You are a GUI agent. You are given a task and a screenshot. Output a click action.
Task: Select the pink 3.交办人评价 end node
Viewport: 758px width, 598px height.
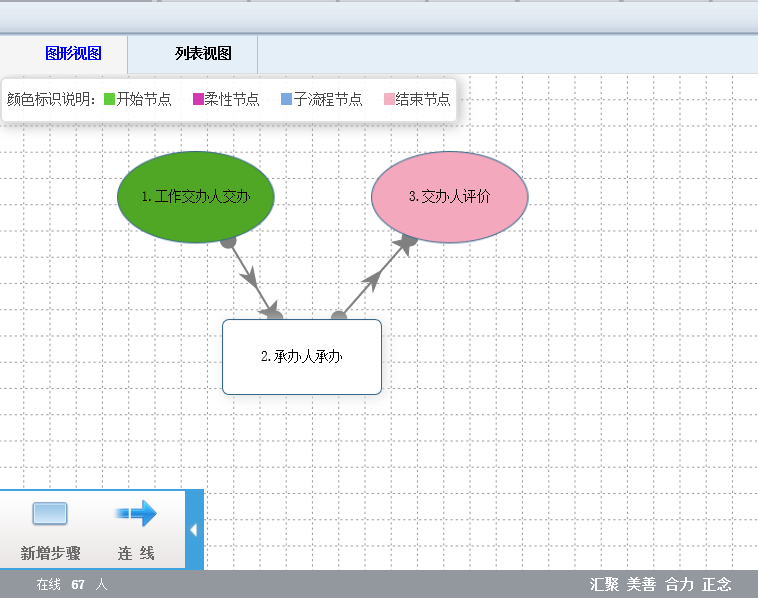pyautogui.click(x=450, y=197)
